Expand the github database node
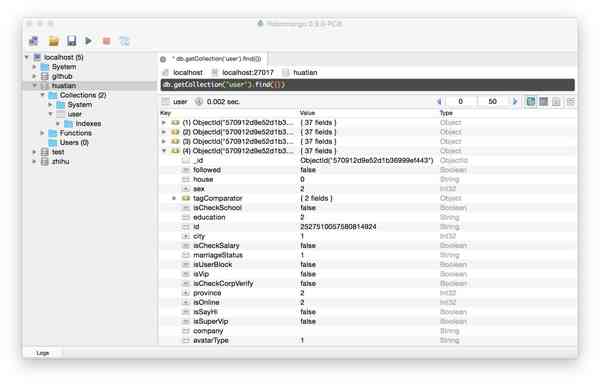This screenshot has height=385, width=600. (x=34, y=76)
